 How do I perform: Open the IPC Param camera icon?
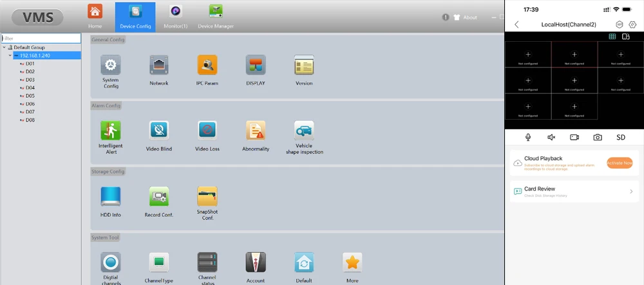207,65
